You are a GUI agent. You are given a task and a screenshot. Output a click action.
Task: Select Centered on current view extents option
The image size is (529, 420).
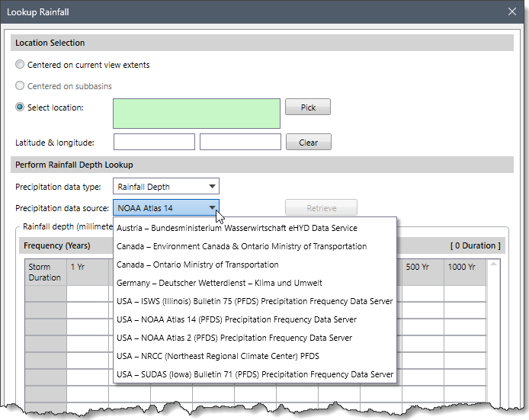point(20,65)
